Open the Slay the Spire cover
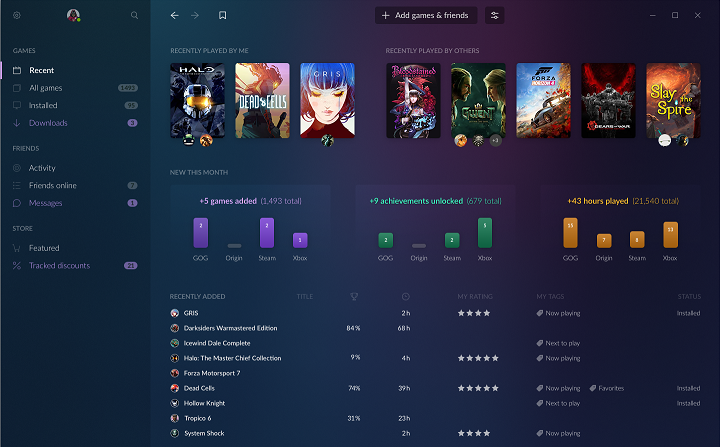Viewport: 720px width, 447px height. pyautogui.click(x=673, y=100)
